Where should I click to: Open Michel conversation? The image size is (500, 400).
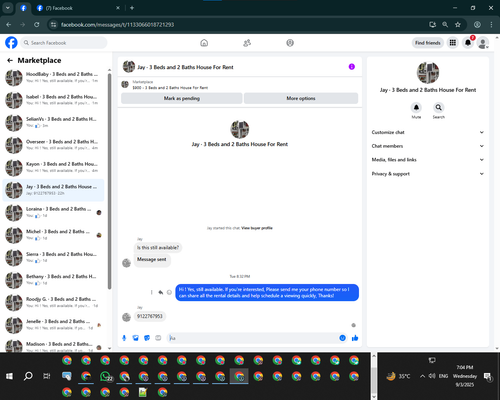53,235
